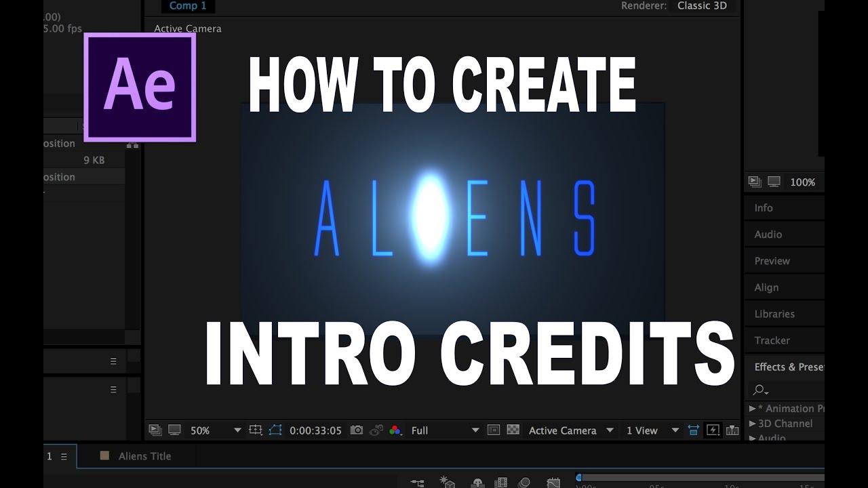Switch to the Comp 1 tab
The width and height of the screenshot is (868, 488).
[188, 6]
